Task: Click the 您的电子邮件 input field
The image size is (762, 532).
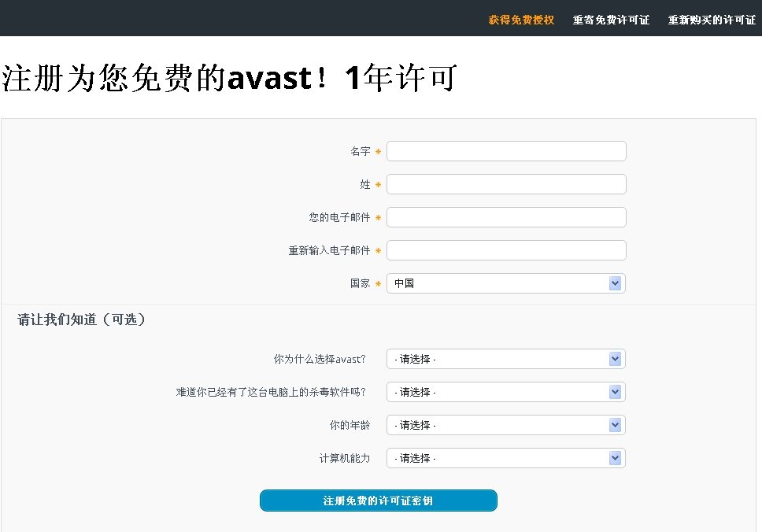Action: (x=505, y=216)
